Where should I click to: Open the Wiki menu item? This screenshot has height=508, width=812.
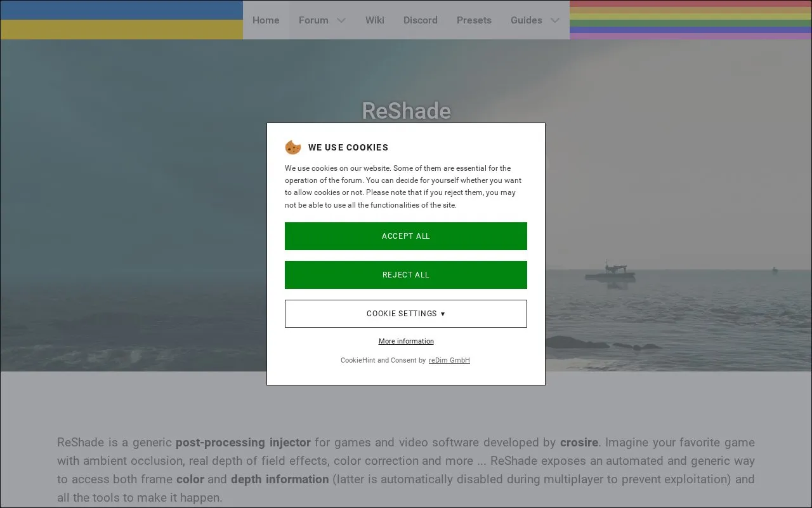[375, 20]
